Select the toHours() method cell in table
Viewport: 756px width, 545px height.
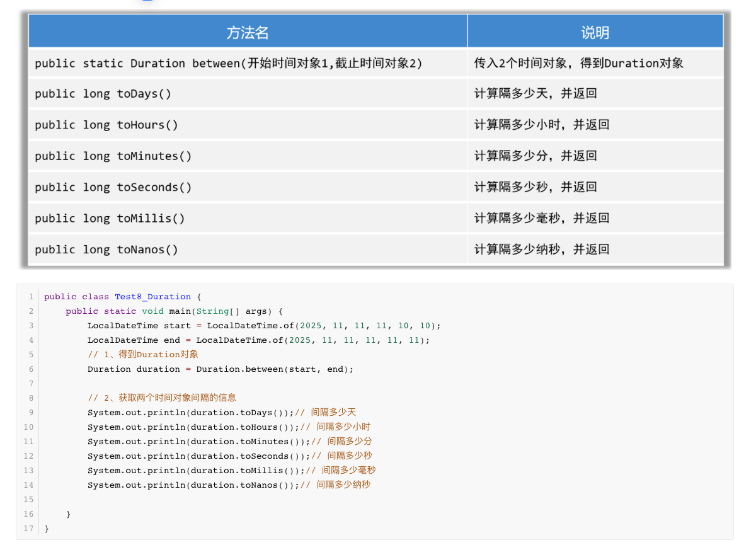pyautogui.click(x=106, y=125)
